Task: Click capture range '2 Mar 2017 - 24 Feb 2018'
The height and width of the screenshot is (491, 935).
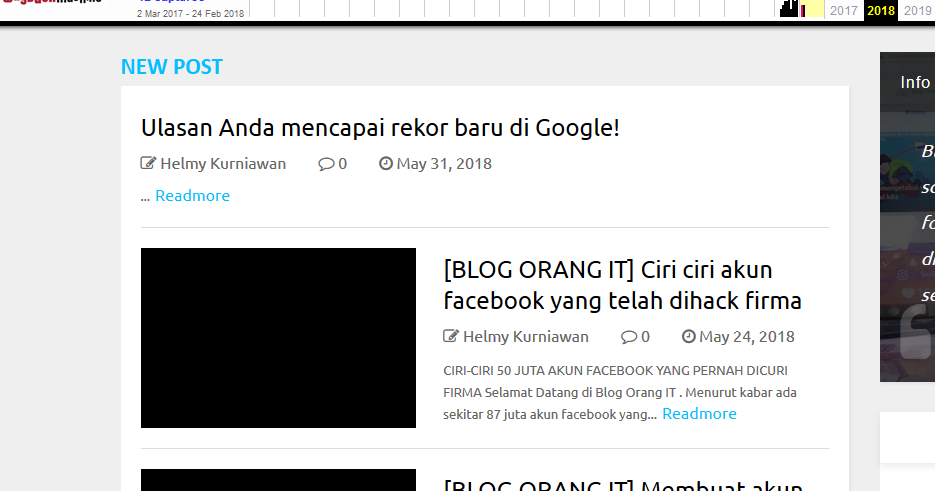Action: 190,13
